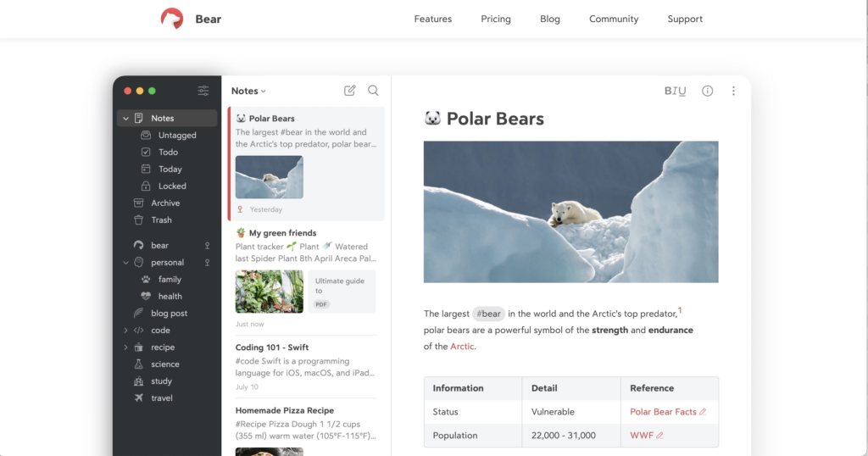
Task: Expand the code tag chevron
Action: pos(125,331)
